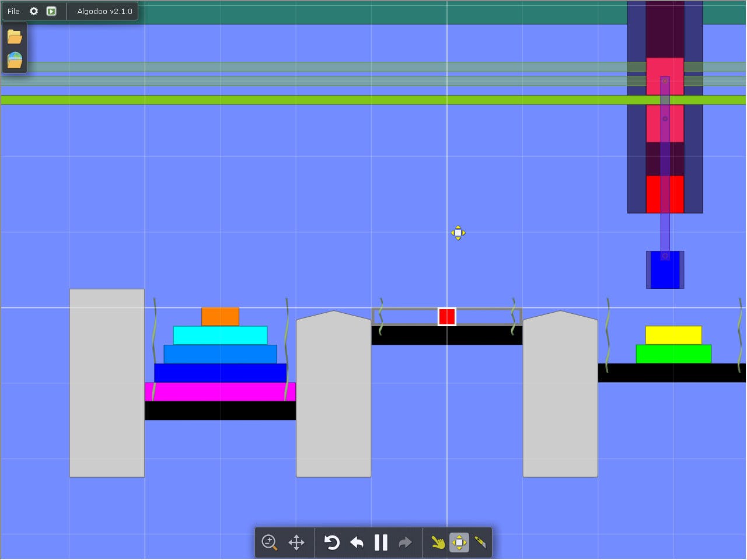This screenshot has height=560, width=747.
Task: Open the scene library folder with landscape picture
Action: (x=15, y=60)
